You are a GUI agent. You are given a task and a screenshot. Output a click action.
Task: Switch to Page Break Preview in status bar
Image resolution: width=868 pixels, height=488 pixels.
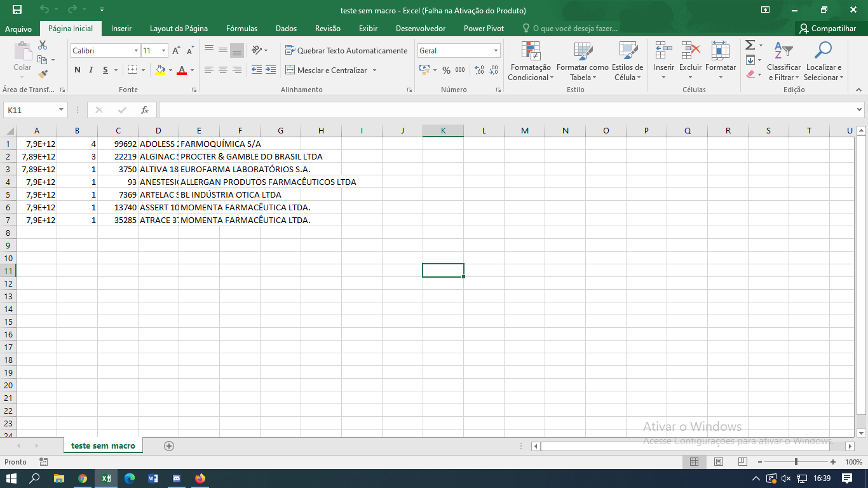tap(742, 462)
